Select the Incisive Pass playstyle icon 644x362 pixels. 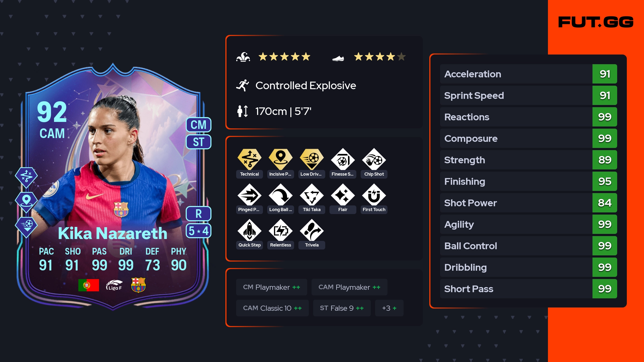[280, 159]
